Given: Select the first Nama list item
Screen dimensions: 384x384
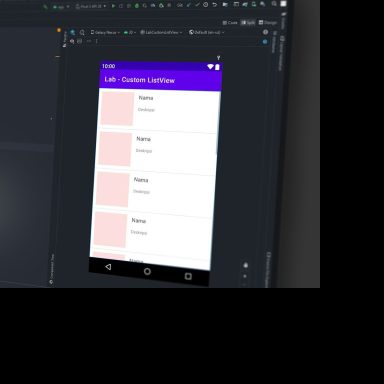Looking at the screenshot, I should [159, 110].
